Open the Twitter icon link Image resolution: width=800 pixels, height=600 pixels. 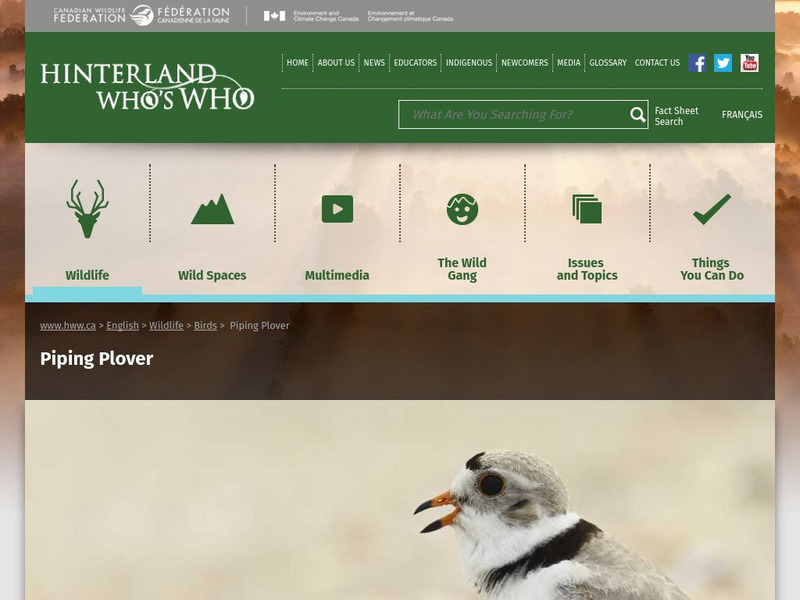pos(722,63)
